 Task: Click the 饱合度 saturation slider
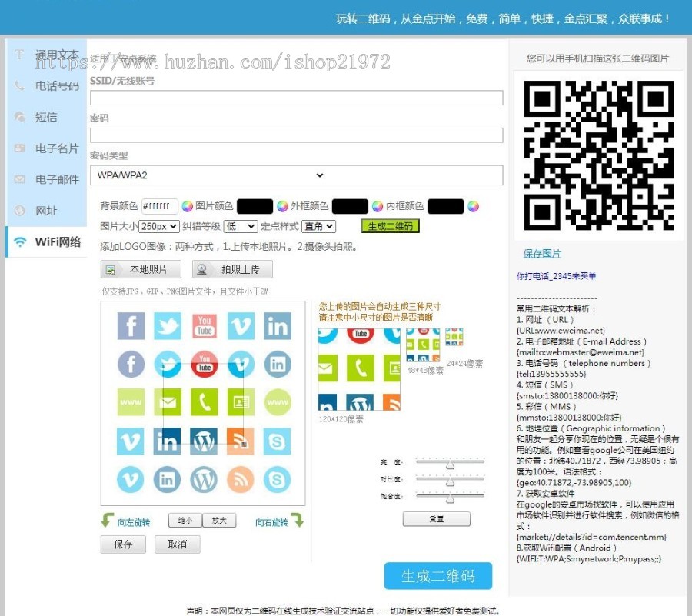pos(450,496)
